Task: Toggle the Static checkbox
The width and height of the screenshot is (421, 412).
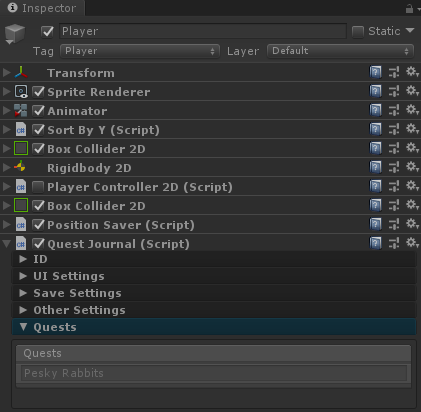Action: 358,32
